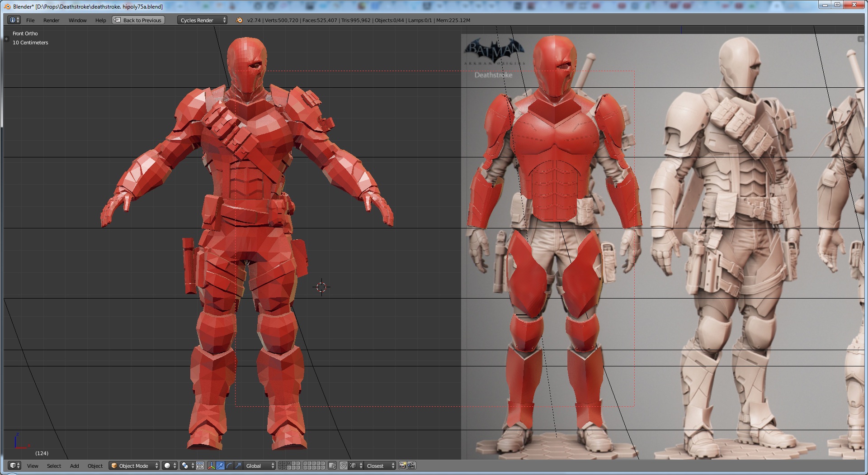
Task: Maximize the Blender window
Action: (837, 5)
